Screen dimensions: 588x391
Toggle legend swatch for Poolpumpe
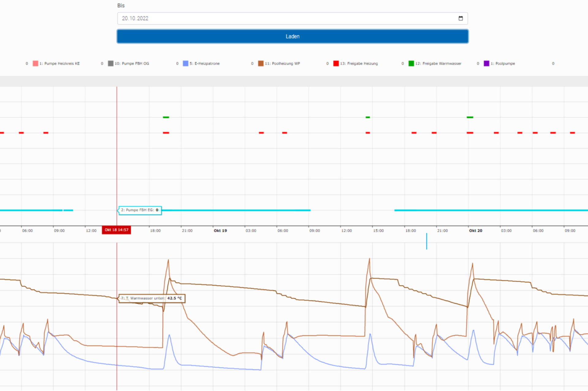point(486,63)
